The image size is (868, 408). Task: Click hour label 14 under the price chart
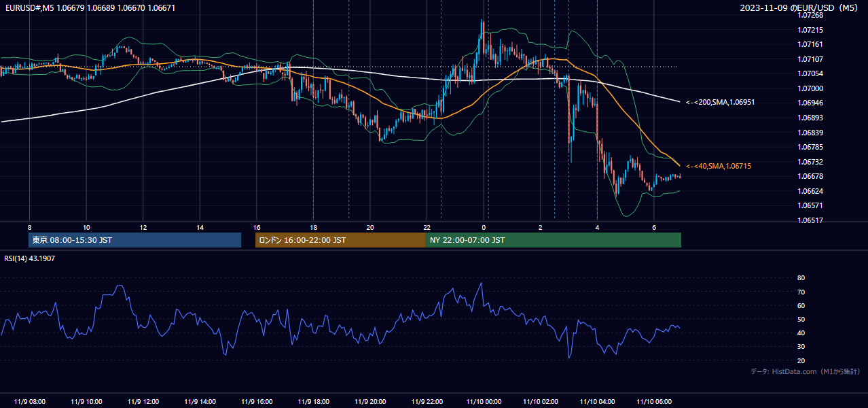(x=200, y=227)
